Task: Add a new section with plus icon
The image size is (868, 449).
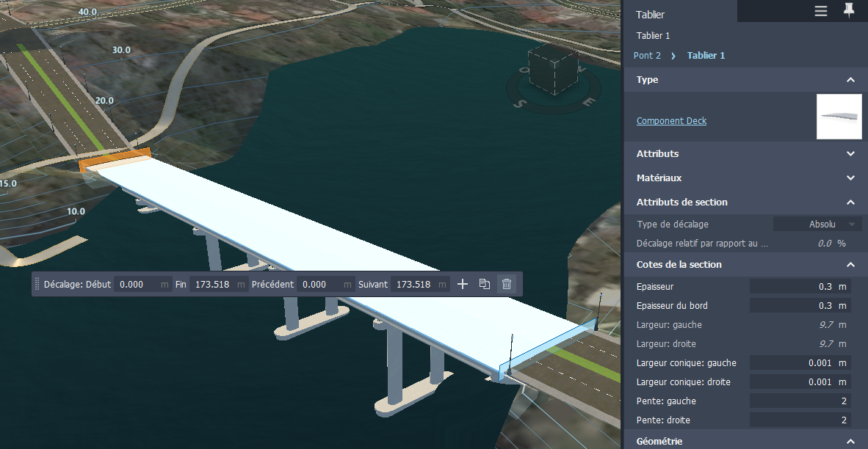Action: [x=462, y=284]
